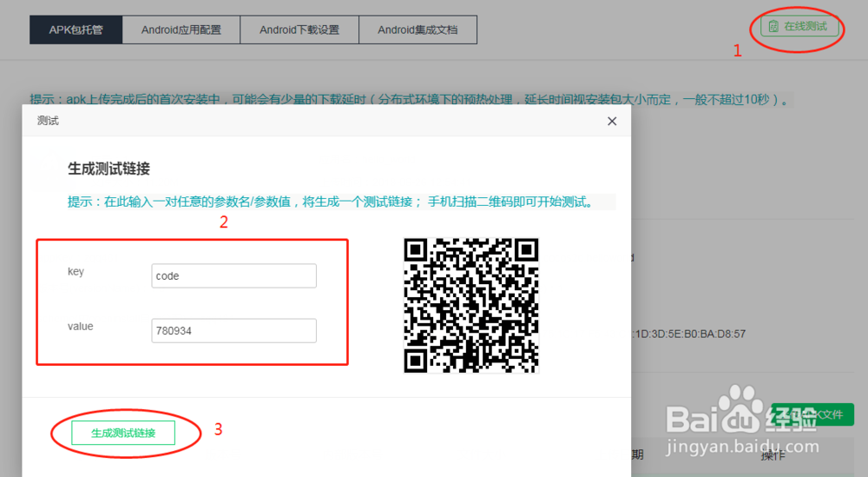Screen dimensions: 868x477
Task: Click the value label
Action: point(80,327)
